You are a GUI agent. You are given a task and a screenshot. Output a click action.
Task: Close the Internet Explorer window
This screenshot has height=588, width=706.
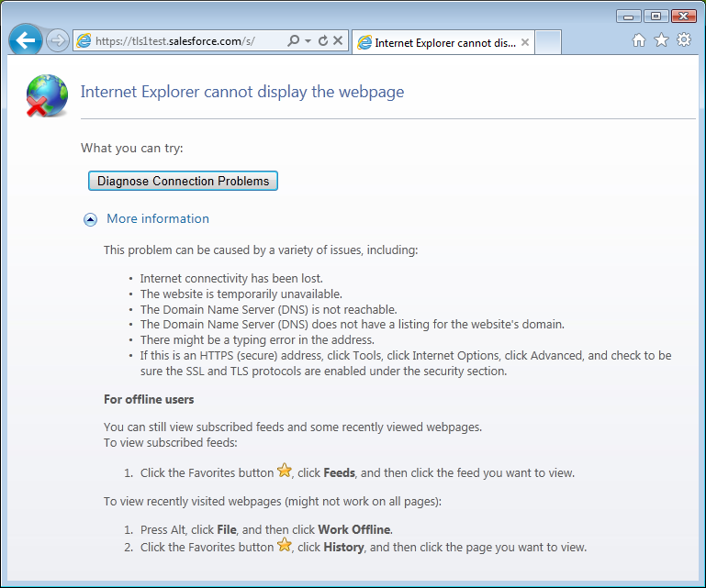tap(683, 17)
